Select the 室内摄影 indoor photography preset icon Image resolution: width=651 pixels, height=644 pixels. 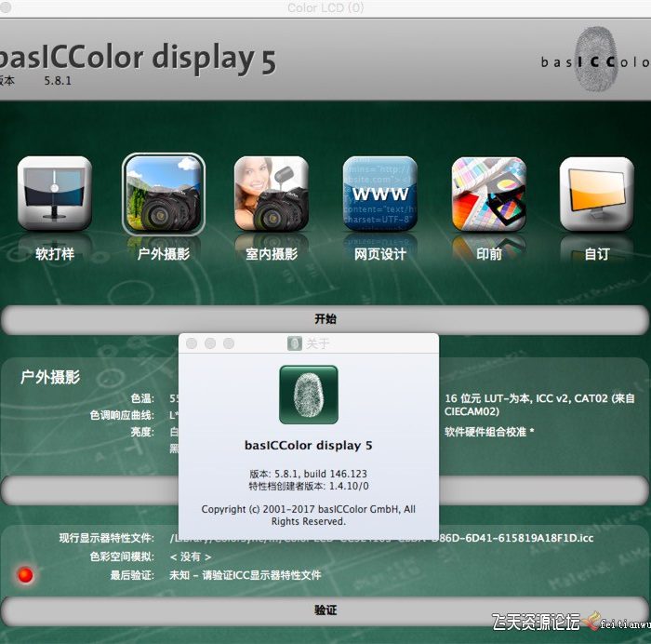coord(272,194)
